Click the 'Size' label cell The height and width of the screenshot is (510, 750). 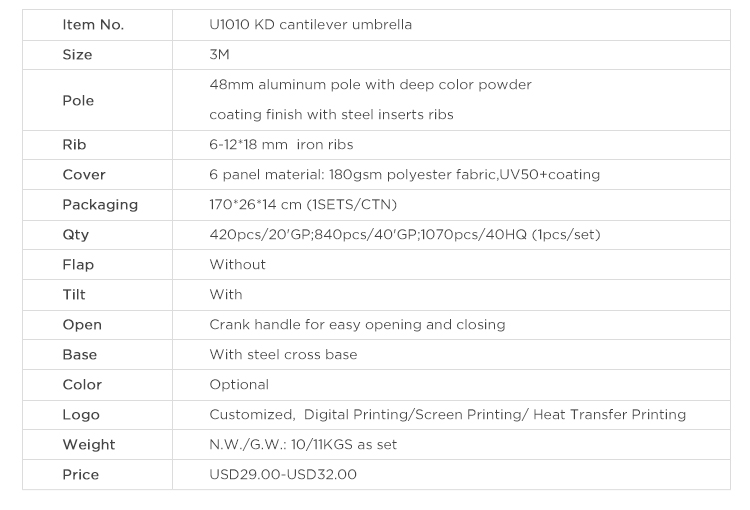point(77,55)
